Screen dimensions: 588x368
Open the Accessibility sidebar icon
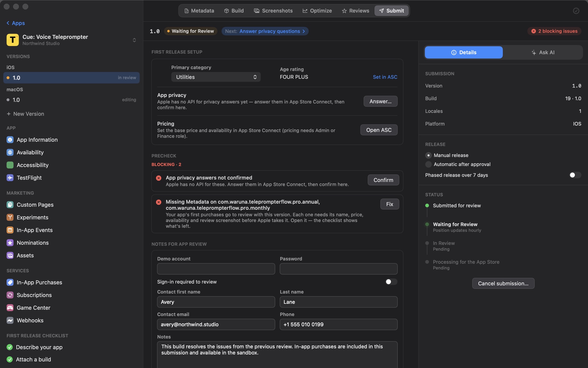click(10, 165)
